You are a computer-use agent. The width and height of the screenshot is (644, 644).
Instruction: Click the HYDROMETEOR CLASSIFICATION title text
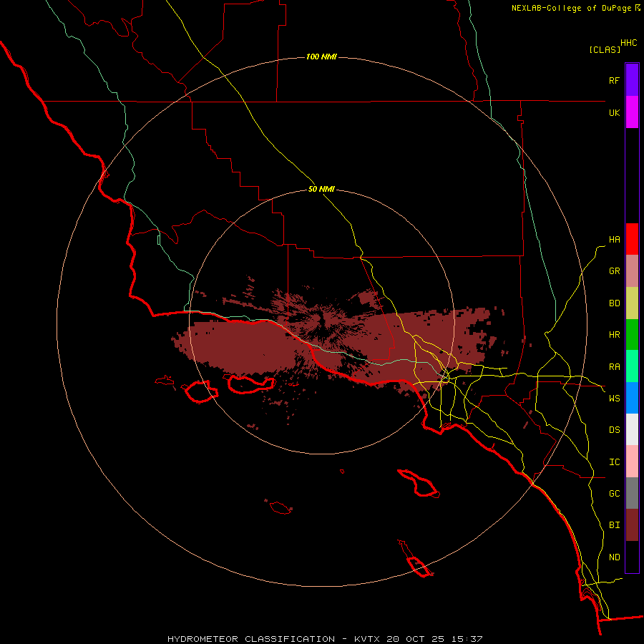[x=251, y=639]
